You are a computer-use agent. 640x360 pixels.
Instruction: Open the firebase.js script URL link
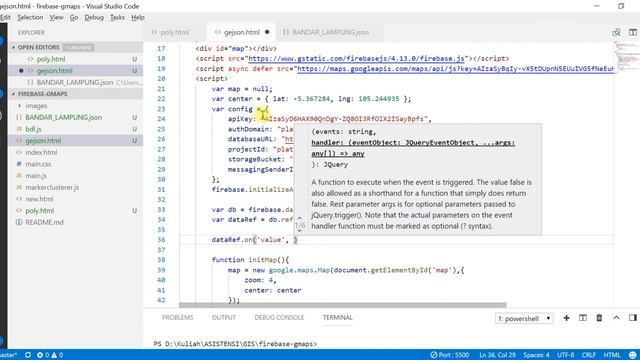point(356,59)
